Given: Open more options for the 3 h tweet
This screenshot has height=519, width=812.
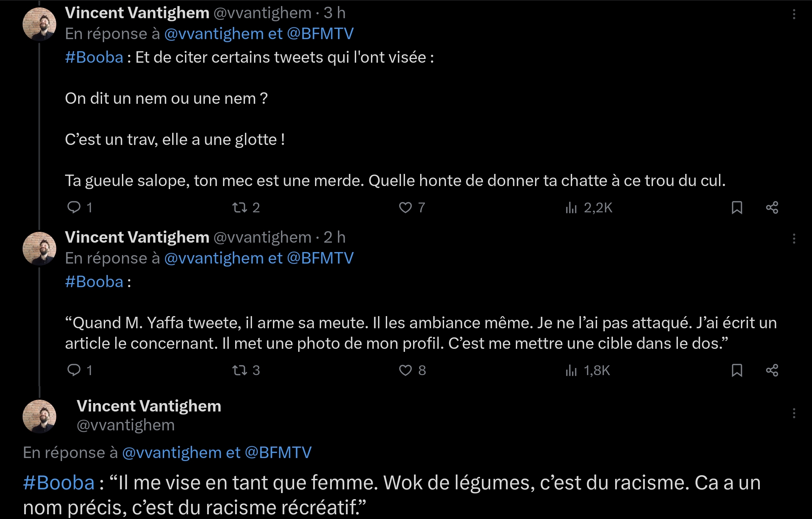Looking at the screenshot, I should [x=794, y=14].
